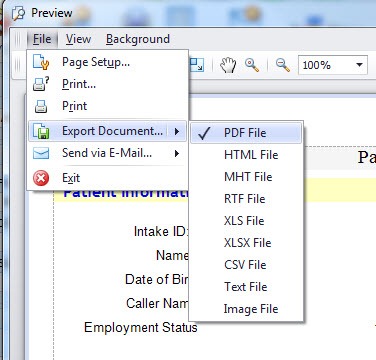
Task: Click the Preview window title icon
Action: tap(18, 14)
